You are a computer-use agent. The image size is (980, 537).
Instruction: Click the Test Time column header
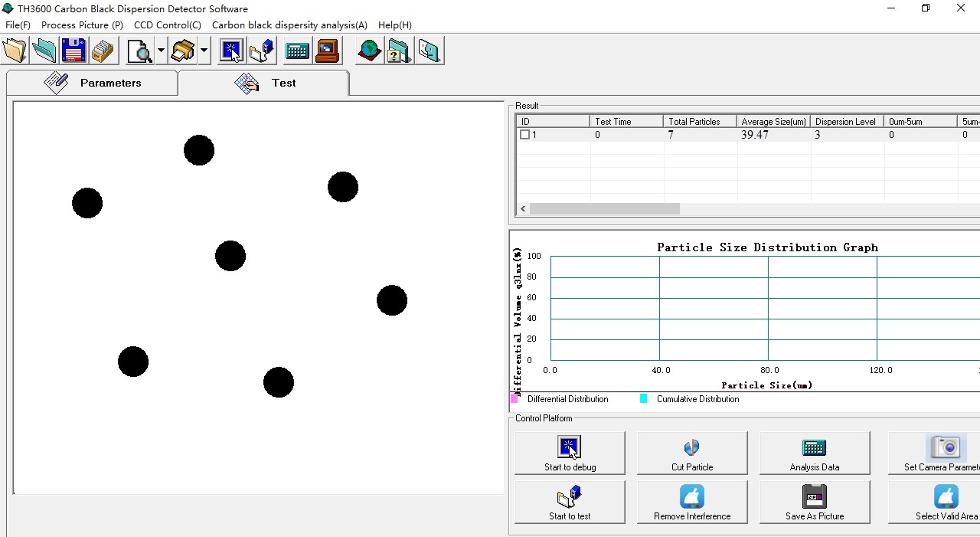click(626, 121)
